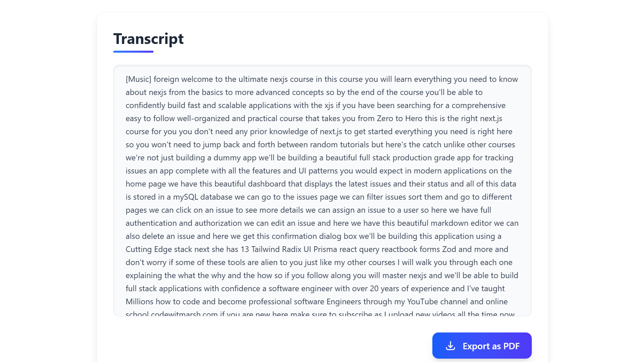Click the download icon on the Export button
The image size is (644, 362).
click(450, 346)
